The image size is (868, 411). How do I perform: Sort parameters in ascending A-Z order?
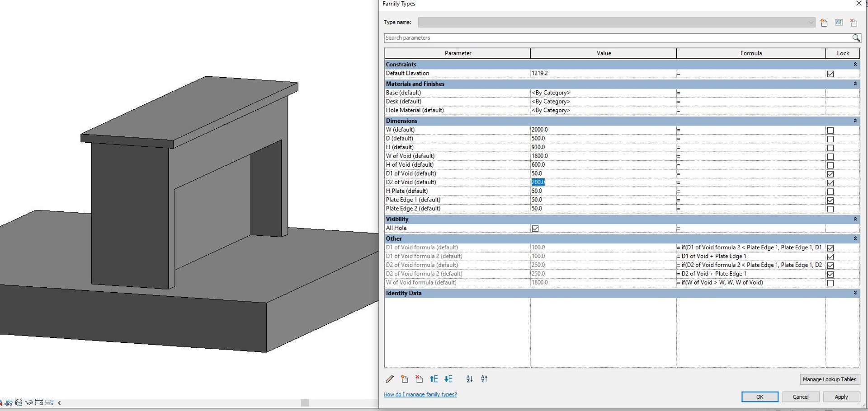pyautogui.click(x=470, y=379)
